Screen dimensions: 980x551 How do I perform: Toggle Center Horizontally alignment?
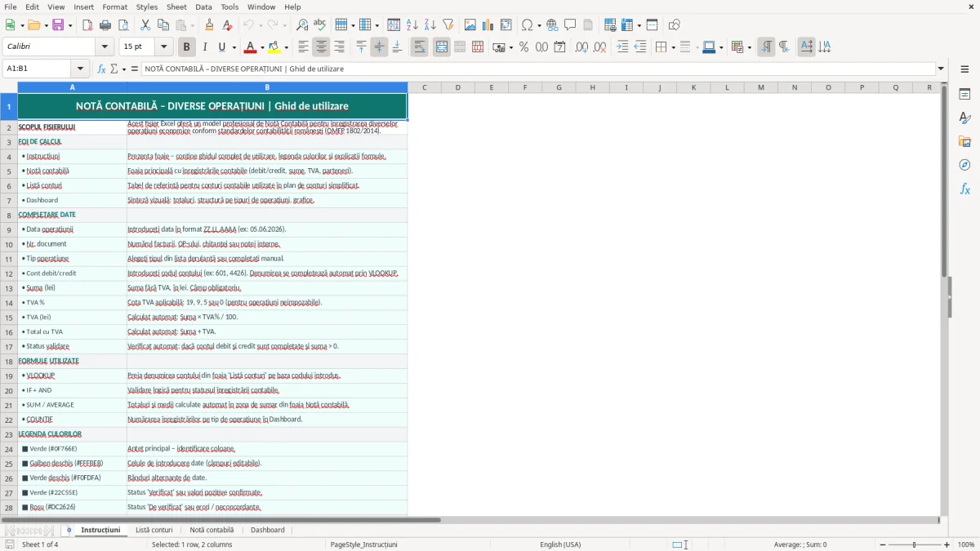pyautogui.click(x=321, y=47)
